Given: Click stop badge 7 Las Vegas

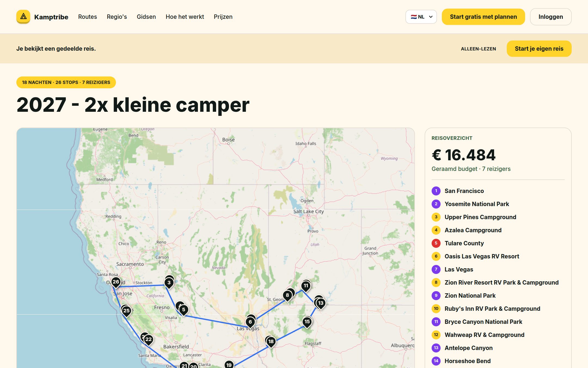Looking at the screenshot, I should 436,269.
